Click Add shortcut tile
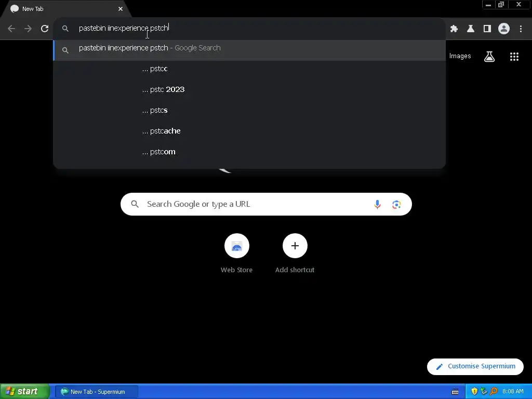Screen dimensions: 532x399 (295, 253)
